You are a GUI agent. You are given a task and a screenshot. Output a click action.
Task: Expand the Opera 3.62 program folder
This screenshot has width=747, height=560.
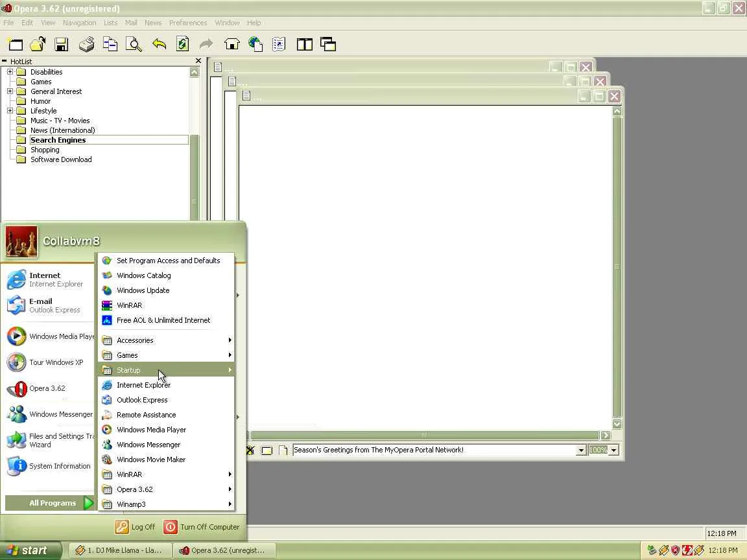pyautogui.click(x=166, y=489)
